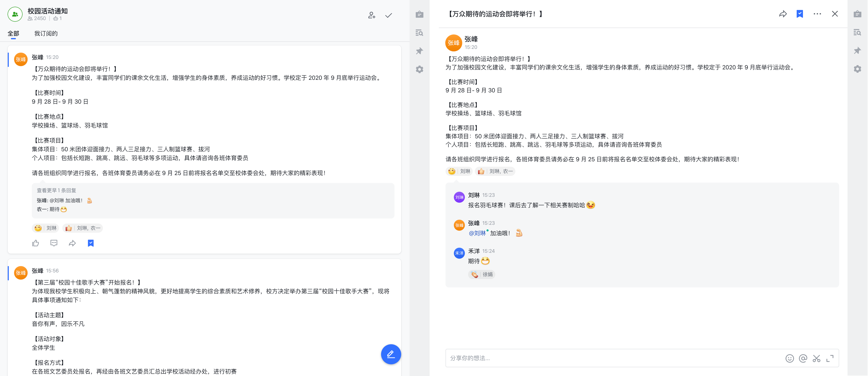Open the search list icon in middle sidebar
The width and height of the screenshot is (868, 376).
click(x=420, y=33)
